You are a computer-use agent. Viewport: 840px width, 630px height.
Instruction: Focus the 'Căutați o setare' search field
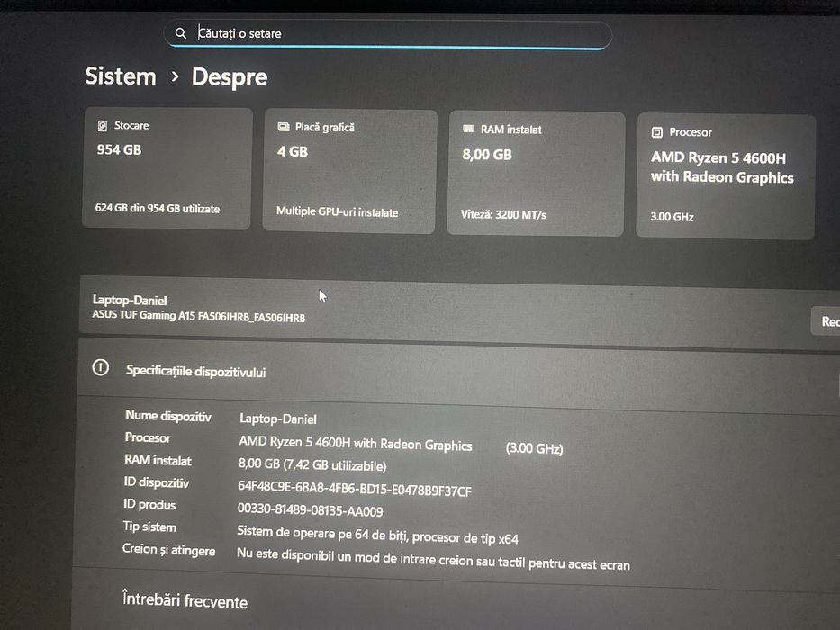click(x=387, y=35)
